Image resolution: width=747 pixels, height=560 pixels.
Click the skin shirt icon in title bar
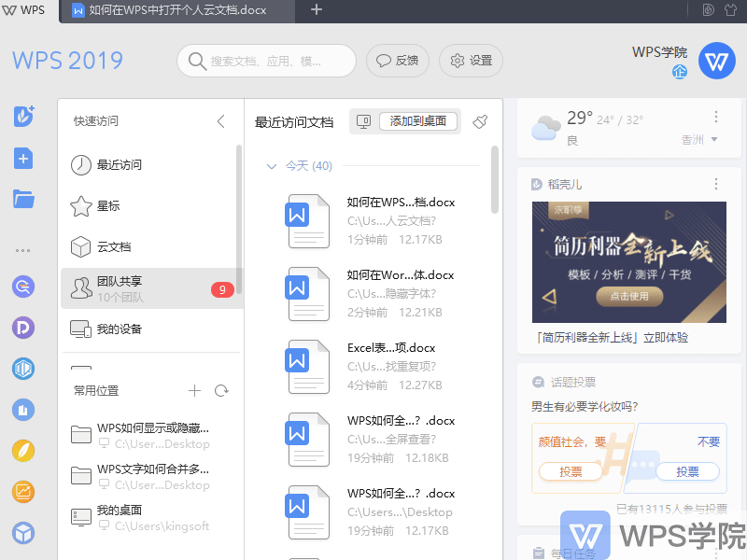[731, 10]
